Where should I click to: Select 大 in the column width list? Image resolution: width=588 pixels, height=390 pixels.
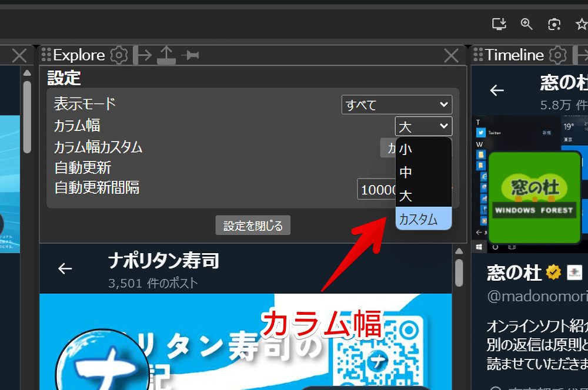(424, 196)
